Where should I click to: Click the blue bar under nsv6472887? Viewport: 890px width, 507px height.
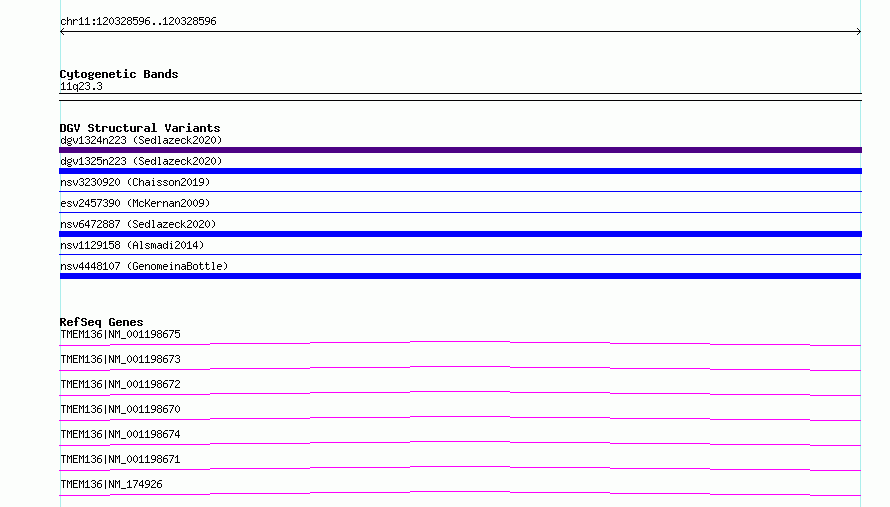(x=460, y=234)
